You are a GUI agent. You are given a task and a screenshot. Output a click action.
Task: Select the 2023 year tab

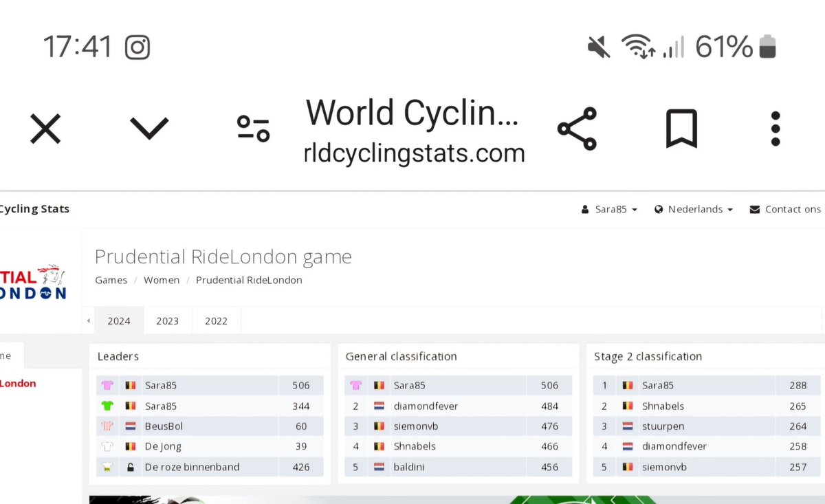(x=168, y=320)
